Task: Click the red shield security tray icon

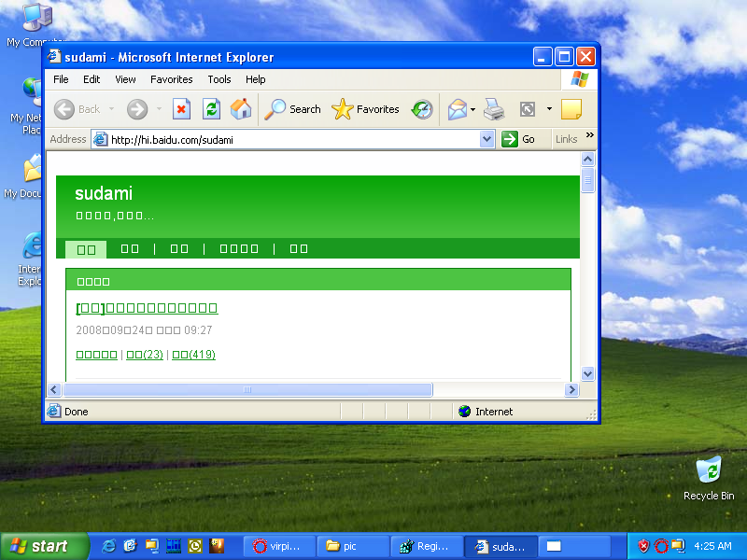Action: coord(643,546)
